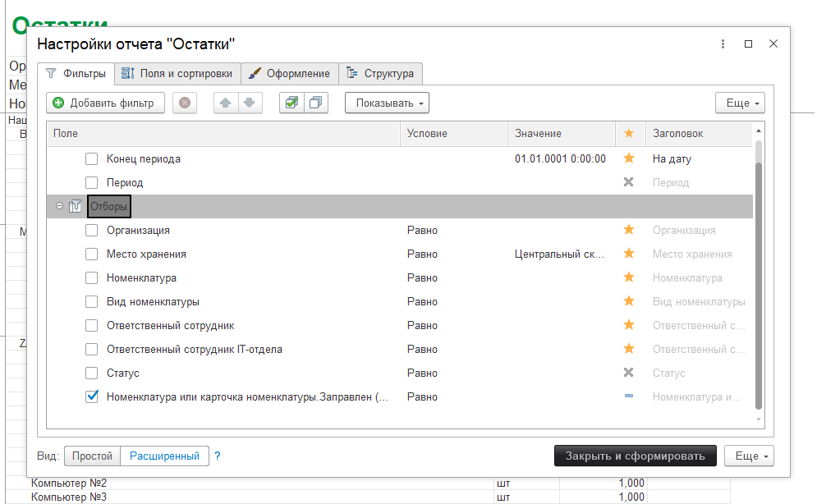Tick the Место хранения checkbox
The image size is (817, 504).
pos(92,254)
